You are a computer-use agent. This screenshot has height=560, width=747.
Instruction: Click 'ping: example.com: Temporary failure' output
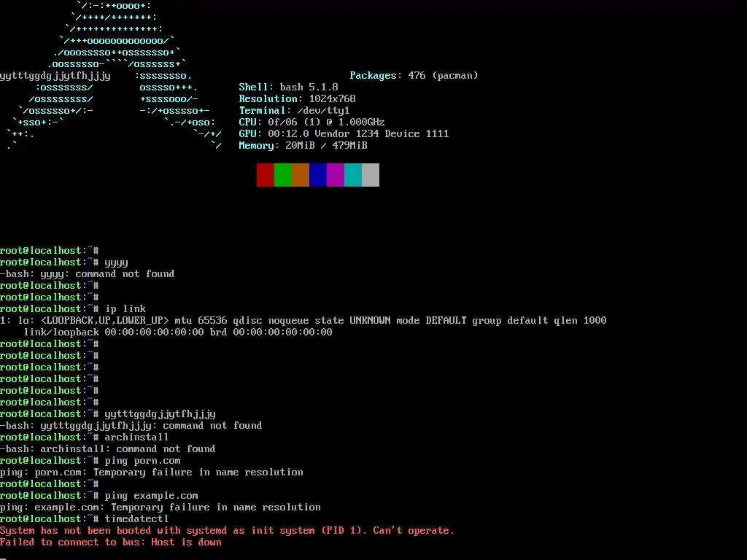[x=160, y=507]
